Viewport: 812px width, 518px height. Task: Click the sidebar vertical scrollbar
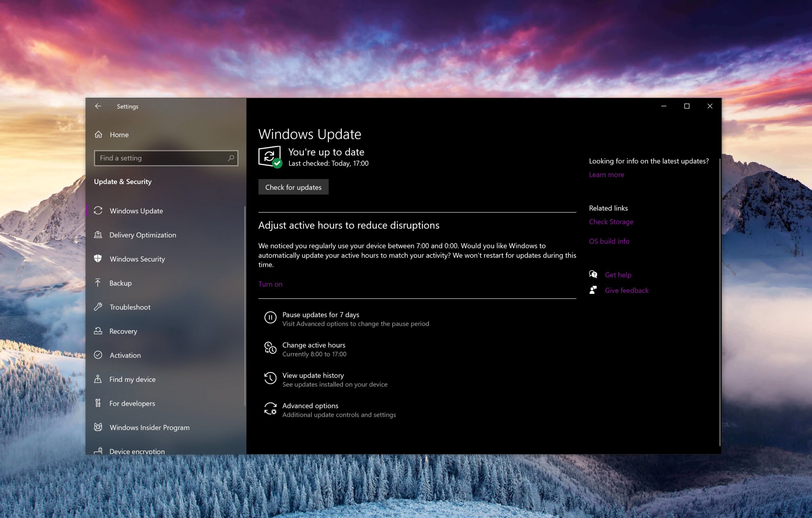[245, 306]
